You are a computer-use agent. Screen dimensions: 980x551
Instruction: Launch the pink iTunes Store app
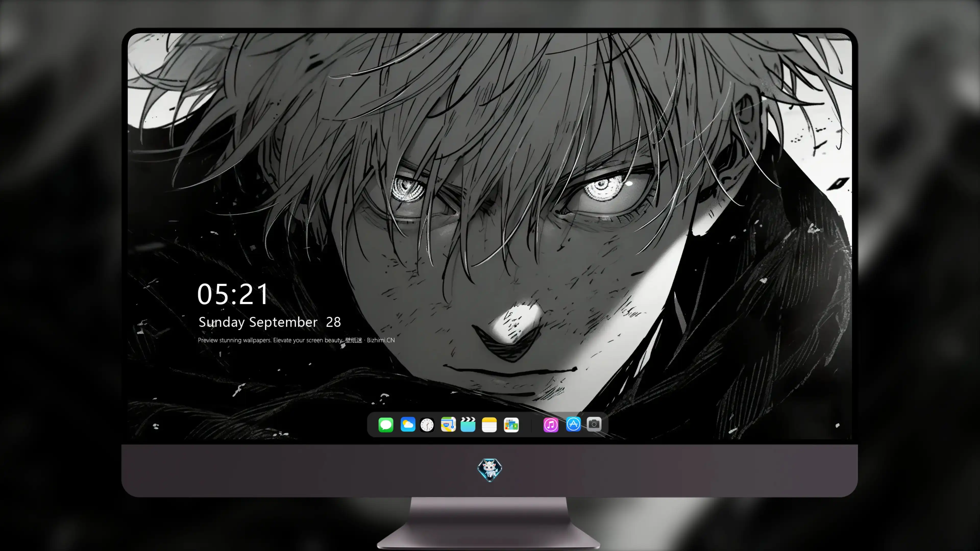click(x=551, y=425)
